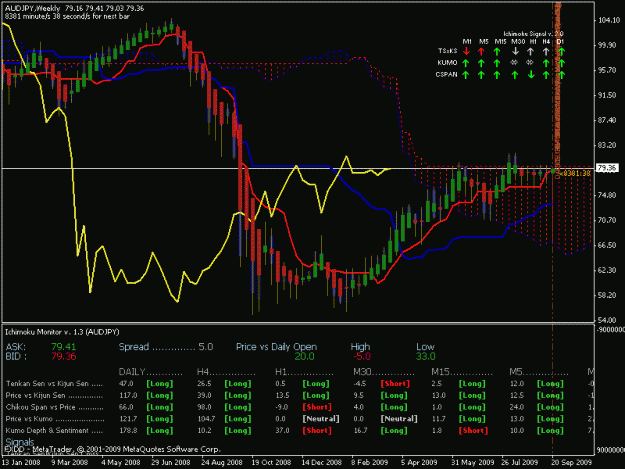Click the CSPAN M5 green up arrow
Viewport: 625px width, 469px height.
(x=482, y=75)
